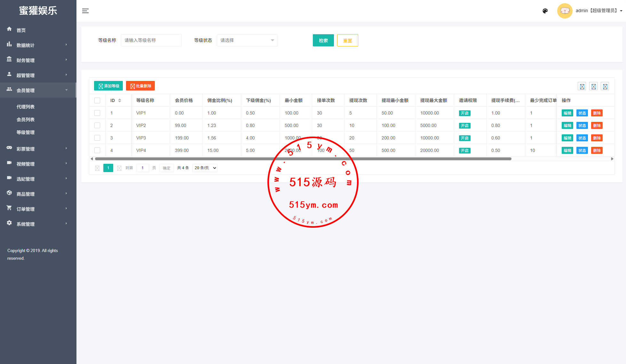Open 会员列表 in sidebar submenu
Screen dimensions: 626x364
26,120
